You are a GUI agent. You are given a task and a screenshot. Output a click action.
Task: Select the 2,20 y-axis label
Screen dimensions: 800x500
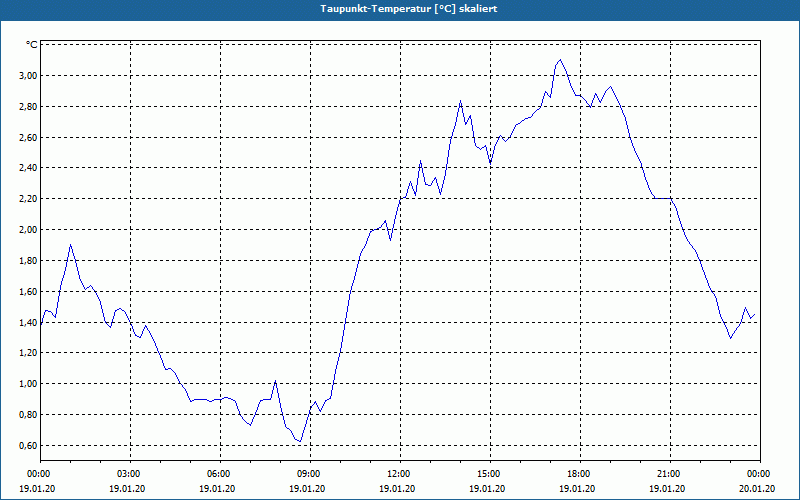click(28, 199)
